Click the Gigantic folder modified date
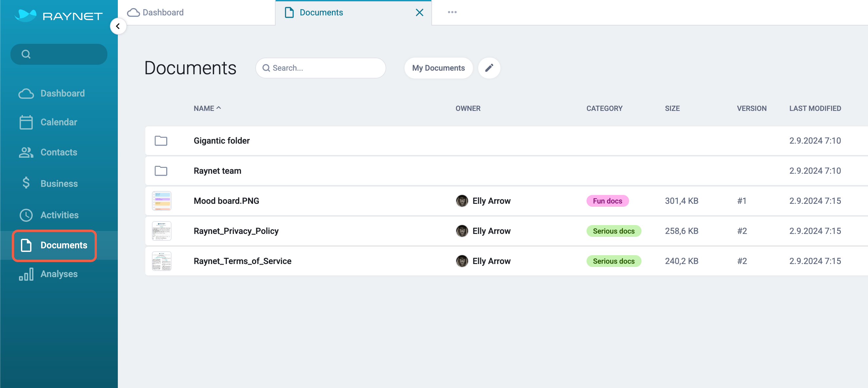 (815, 140)
